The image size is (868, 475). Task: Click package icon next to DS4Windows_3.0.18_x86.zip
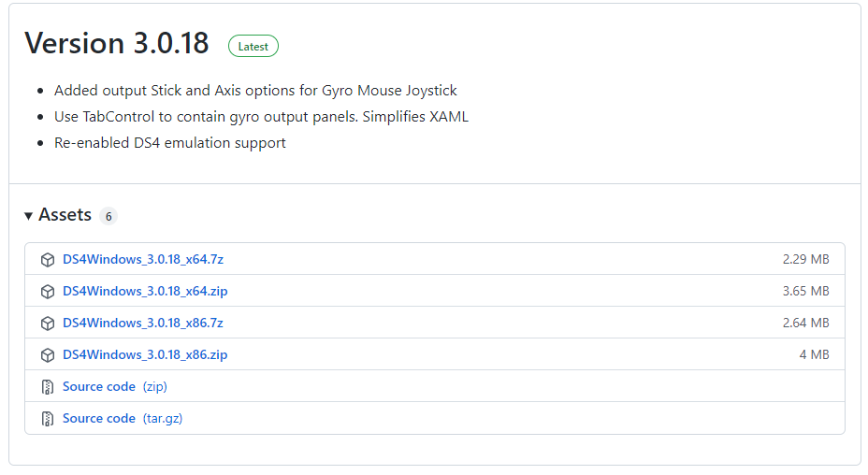48,355
